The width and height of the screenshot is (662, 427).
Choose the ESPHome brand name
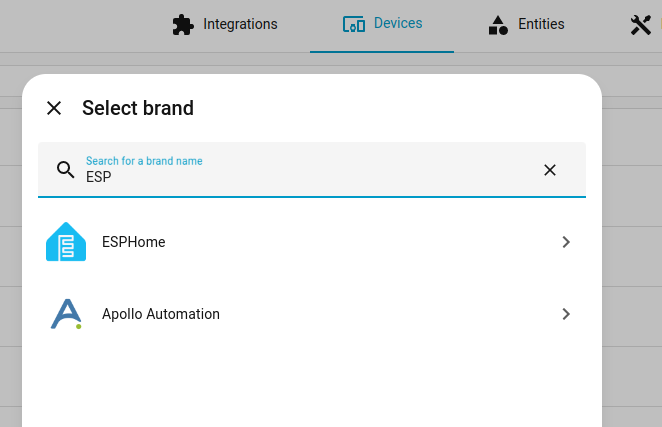tap(134, 242)
